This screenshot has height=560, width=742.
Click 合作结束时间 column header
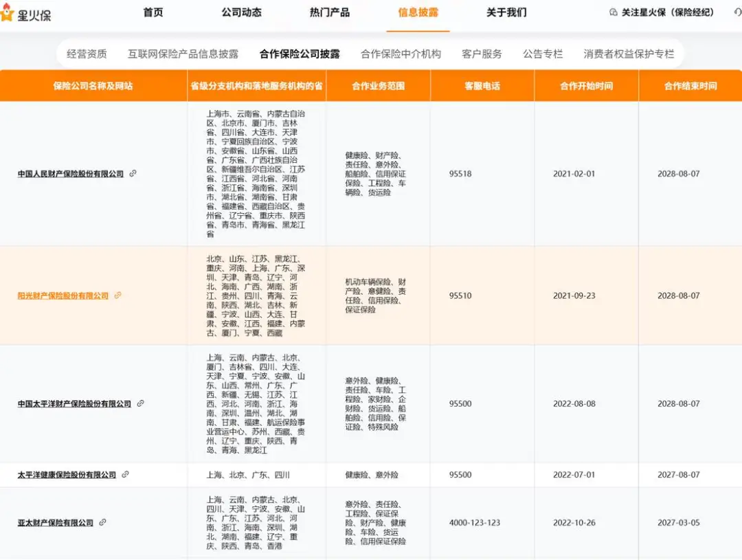[690, 86]
